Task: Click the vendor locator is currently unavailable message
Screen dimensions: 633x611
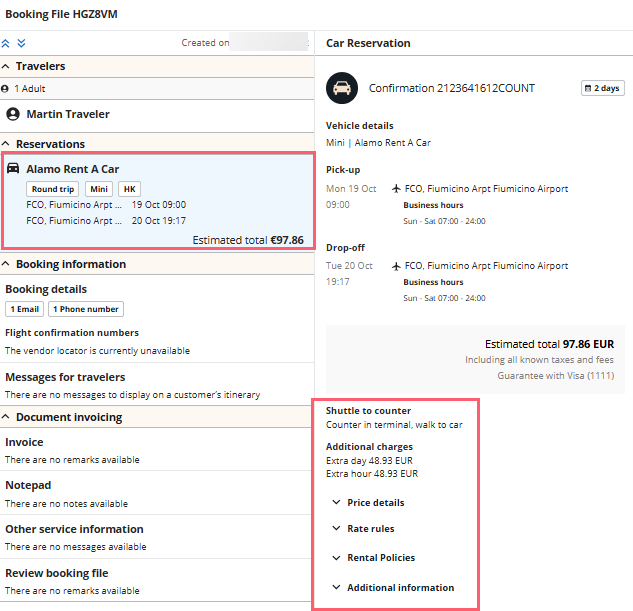Action: [97, 351]
